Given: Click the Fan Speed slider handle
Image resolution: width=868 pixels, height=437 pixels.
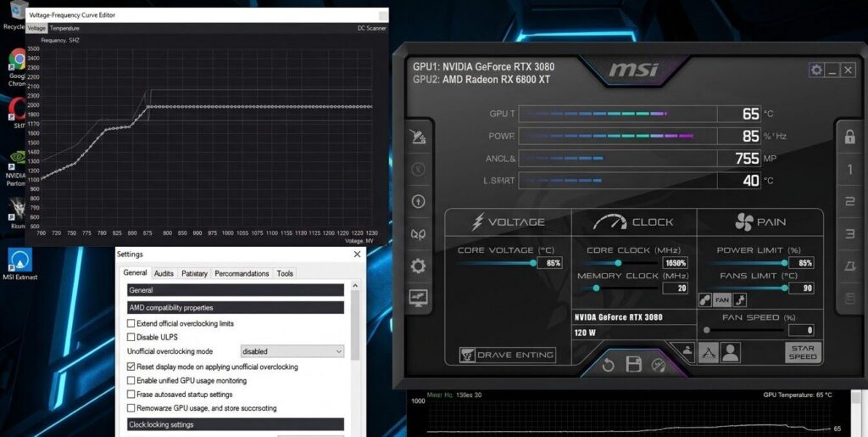Looking at the screenshot, I should (707, 330).
